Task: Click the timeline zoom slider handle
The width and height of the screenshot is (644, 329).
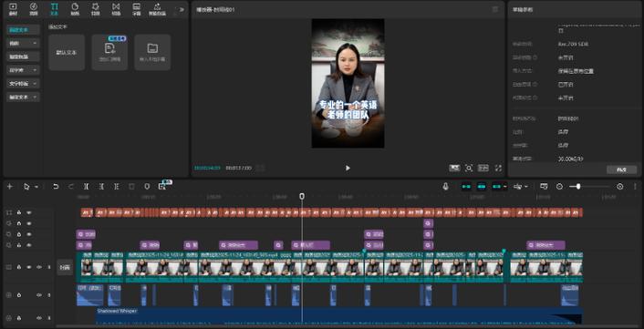Action: [578, 186]
